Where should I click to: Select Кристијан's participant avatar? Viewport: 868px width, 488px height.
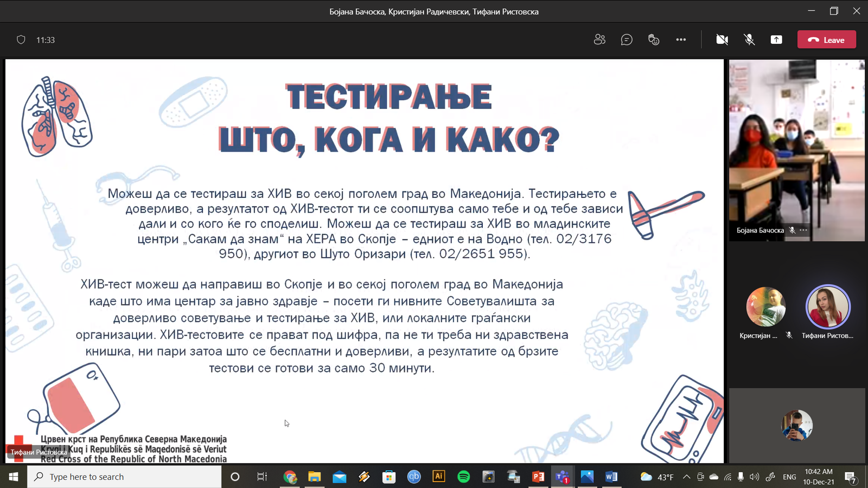765,306
